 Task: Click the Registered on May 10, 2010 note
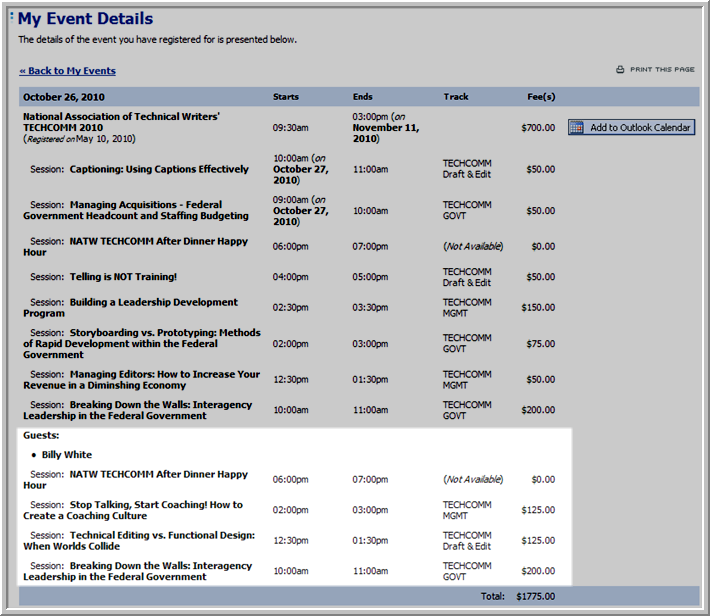click(x=79, y=139)
